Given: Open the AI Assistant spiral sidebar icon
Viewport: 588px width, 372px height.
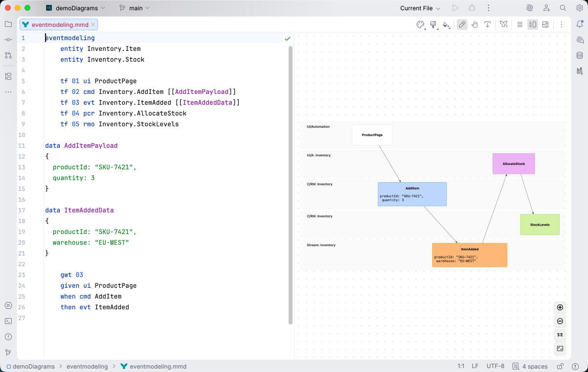Looking at the screenshot, I should pyautogui.click(x=580, y=40).
